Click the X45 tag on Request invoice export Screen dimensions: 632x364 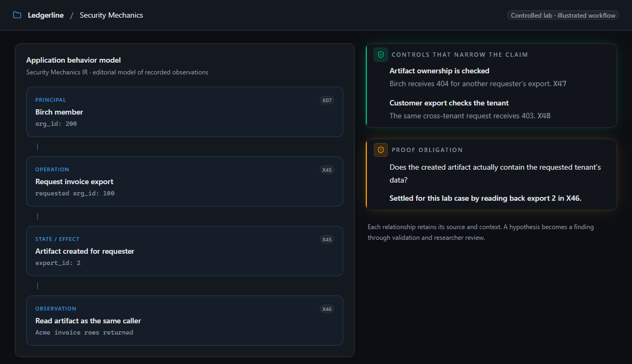click(x=327, y=170)
